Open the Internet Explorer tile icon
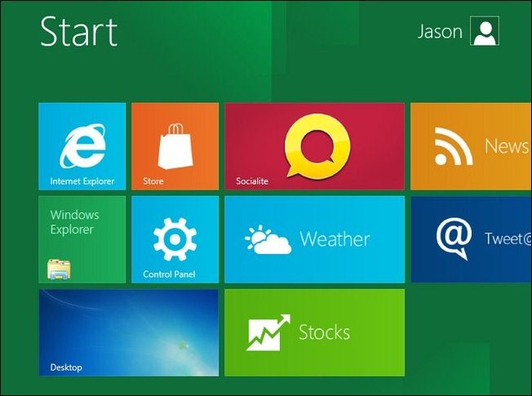This screenshot has width=532, height=396. coord(82,146)
